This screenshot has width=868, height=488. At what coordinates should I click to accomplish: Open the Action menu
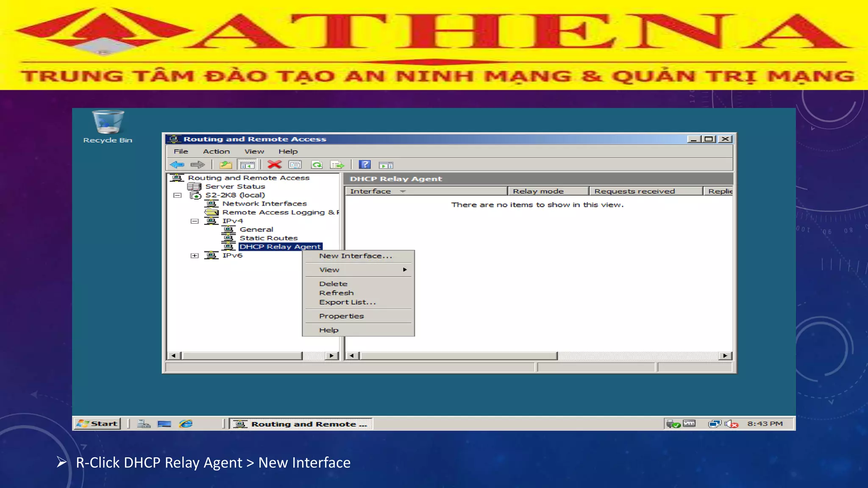[x=216, y=151]
